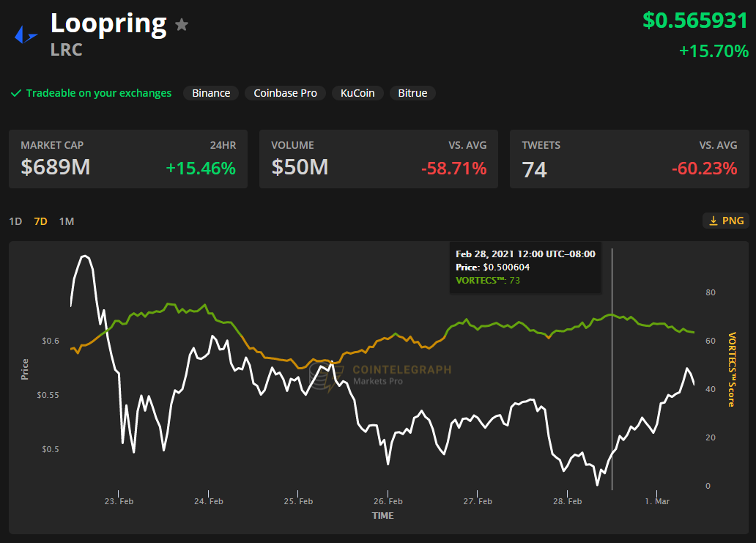Click the TIME axis title
Screen dimensions: 756x543
coord(383,515)
